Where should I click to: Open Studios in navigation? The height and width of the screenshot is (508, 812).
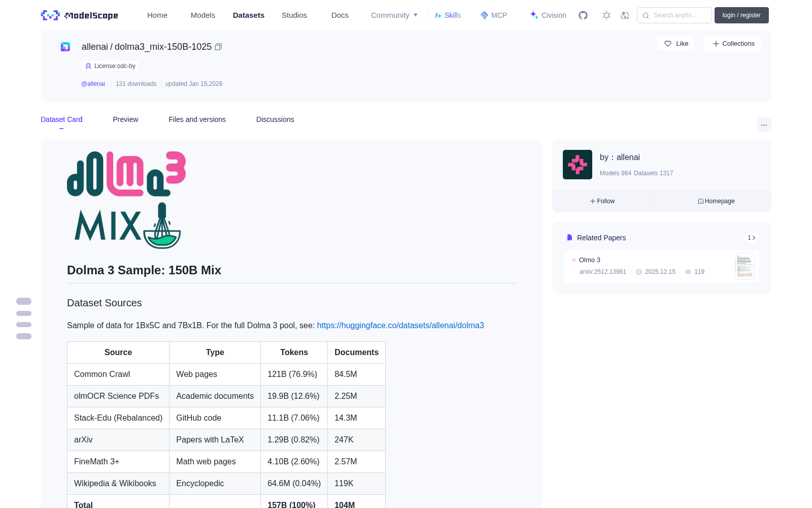[294, 15]
